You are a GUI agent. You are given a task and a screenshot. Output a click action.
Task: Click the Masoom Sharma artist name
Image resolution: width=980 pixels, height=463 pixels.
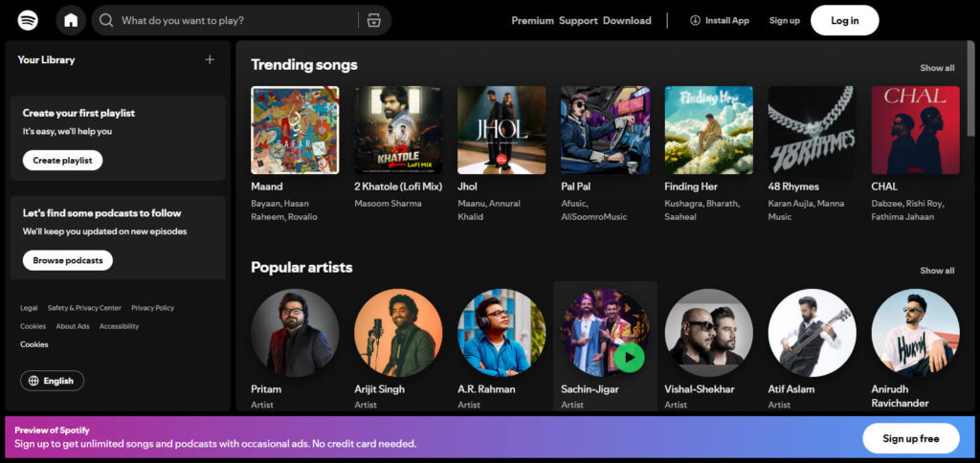pyautogui.click(x=388, y=203)
